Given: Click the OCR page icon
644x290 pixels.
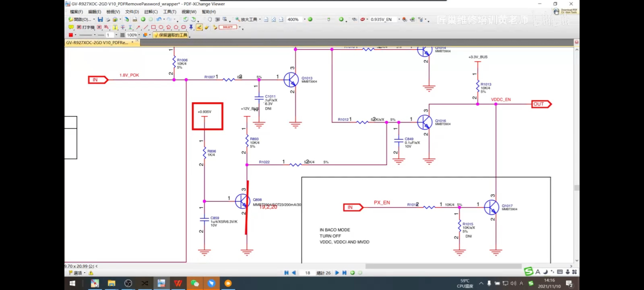Looking at the screenshot, I should [x=135, y=19].
